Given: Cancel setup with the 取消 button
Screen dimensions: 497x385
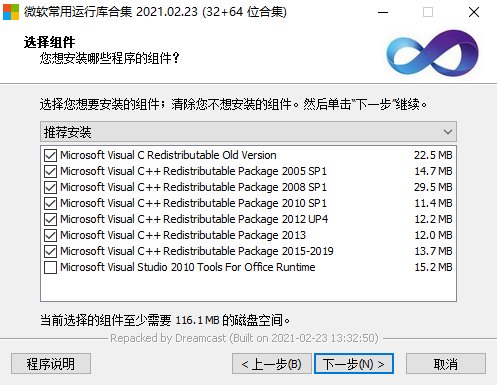Looking at the screenshot, I should pos(446,364).
